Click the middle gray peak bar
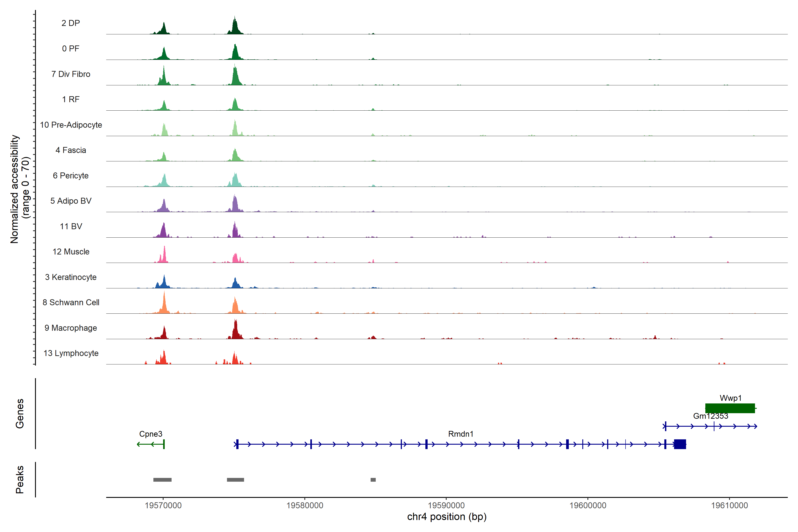798x532 pixels. 235,480
